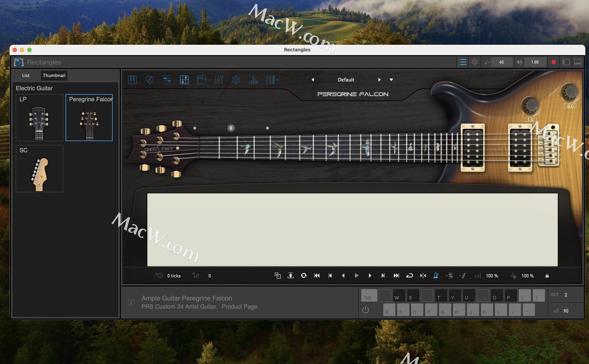Click the A key on virtual keyboard
589x364 pixels.
[389, 310]
